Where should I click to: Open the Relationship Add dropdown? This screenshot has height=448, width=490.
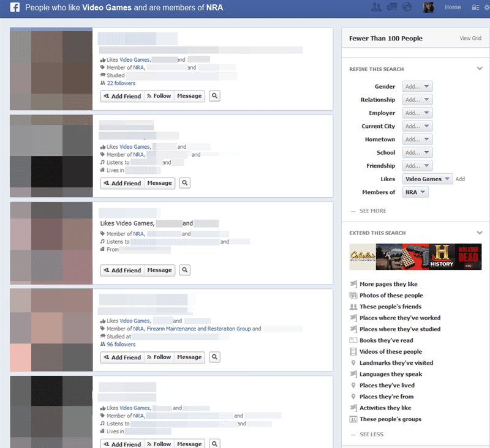tap(417, 100)
